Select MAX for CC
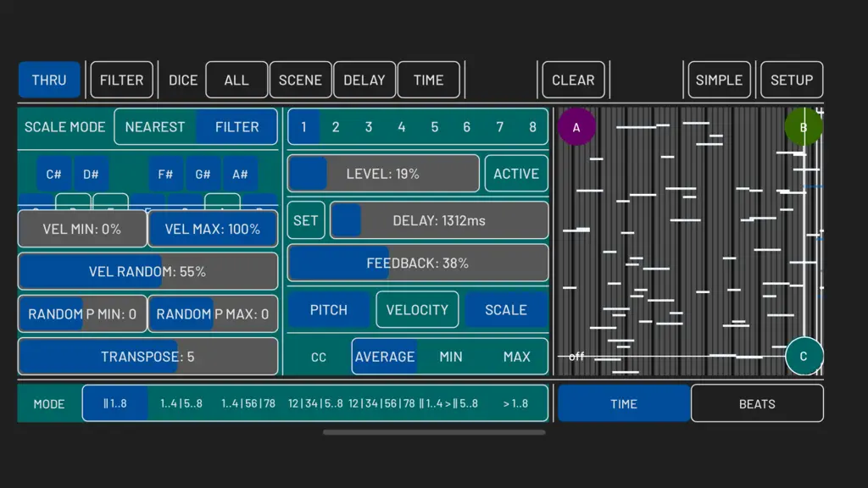Viewport: 868px width, 488px height. pyautogui.click(x=516, y=357)
